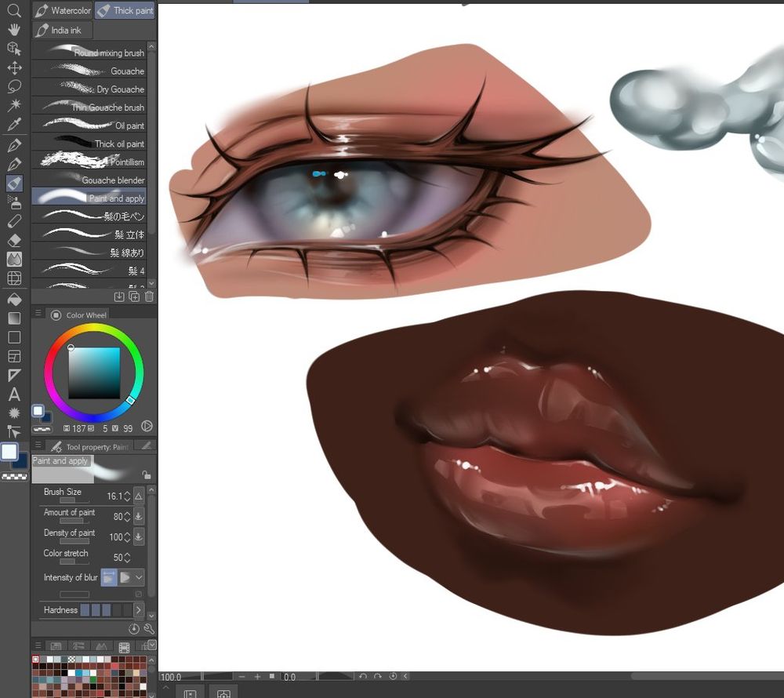Open Intensity of blur dropdown arrow
Image resolution: width=784 pixels, height=698 pixels.
(139, 577)
